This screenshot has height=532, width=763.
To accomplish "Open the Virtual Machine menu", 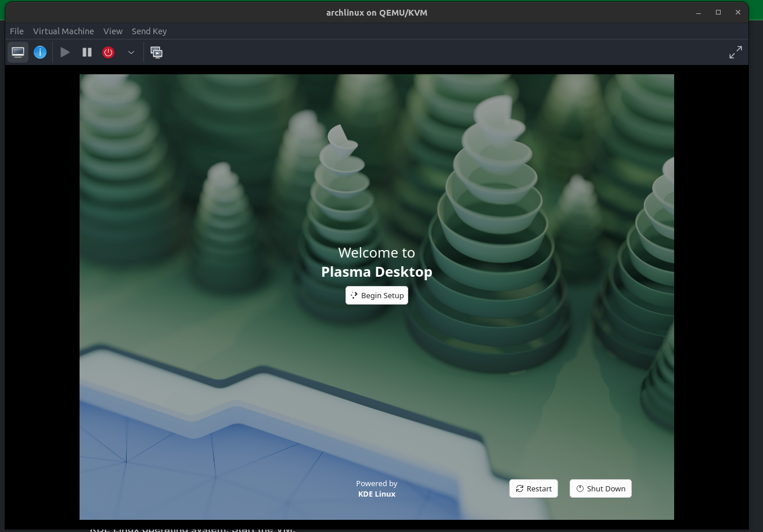I will coord(63,31).
